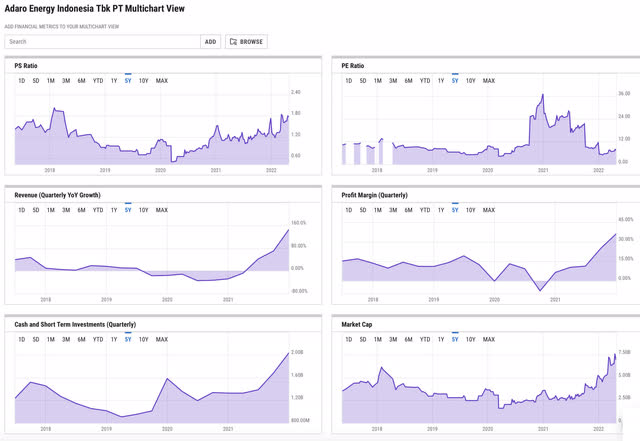Select 1M range on Profit Margin chart
The width and height of the screenshot is (640, 441).
pos(378,210)
